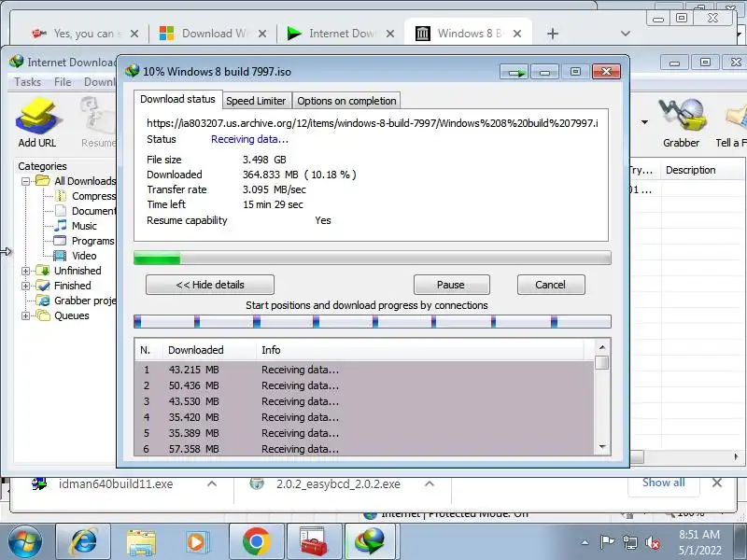
Task: Expand the Finished tree node
Action: coord(26,286)
